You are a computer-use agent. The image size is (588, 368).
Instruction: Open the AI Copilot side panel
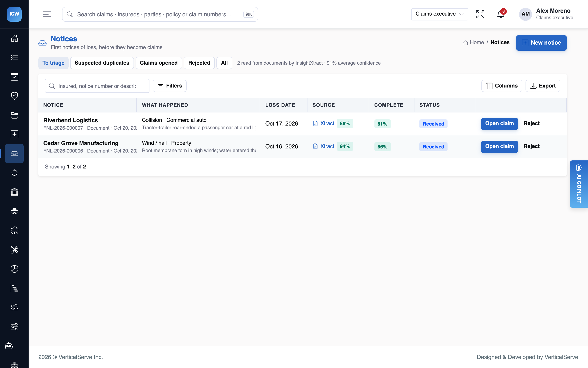[x=579, y=184]
